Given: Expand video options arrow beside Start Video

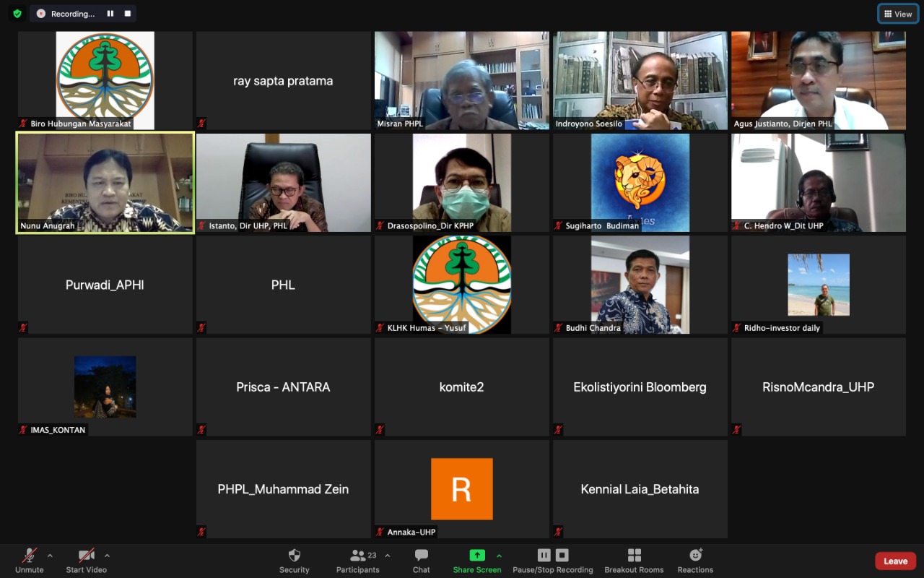Looking at the screenshot, I should [107, 556].
